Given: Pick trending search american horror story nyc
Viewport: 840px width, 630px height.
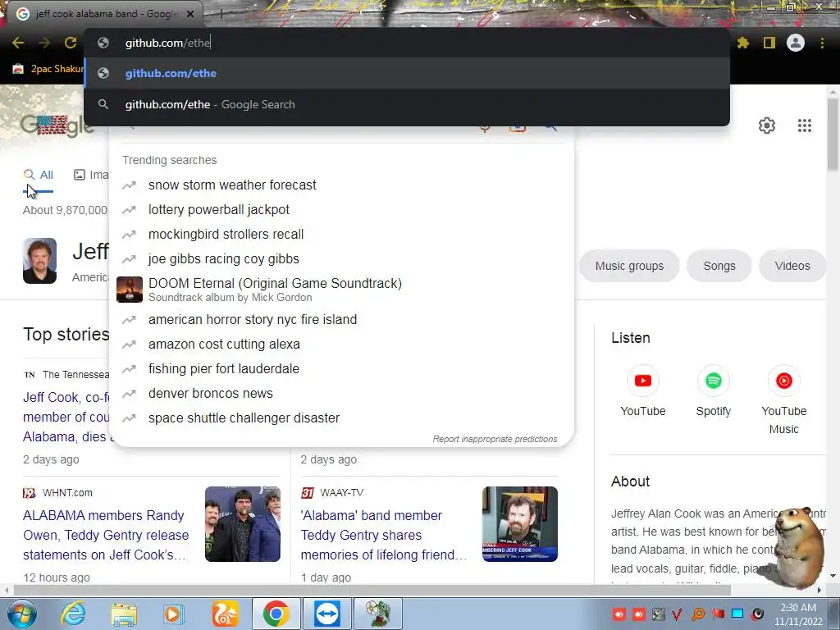Looking at the screenshot, I should coord(341,319).
